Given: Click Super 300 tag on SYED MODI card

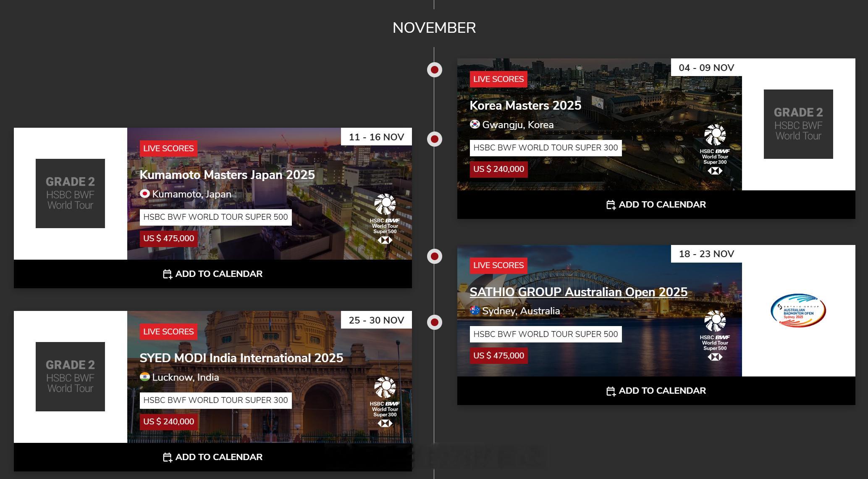Looking at the screenshot, I should click(215, 400).
